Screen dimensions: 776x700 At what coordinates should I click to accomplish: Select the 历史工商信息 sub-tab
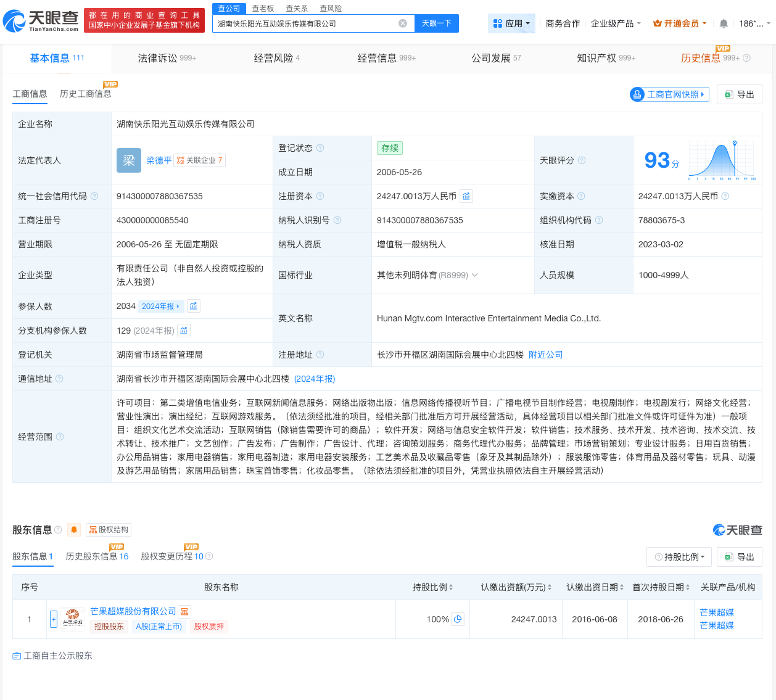point(86,94)
